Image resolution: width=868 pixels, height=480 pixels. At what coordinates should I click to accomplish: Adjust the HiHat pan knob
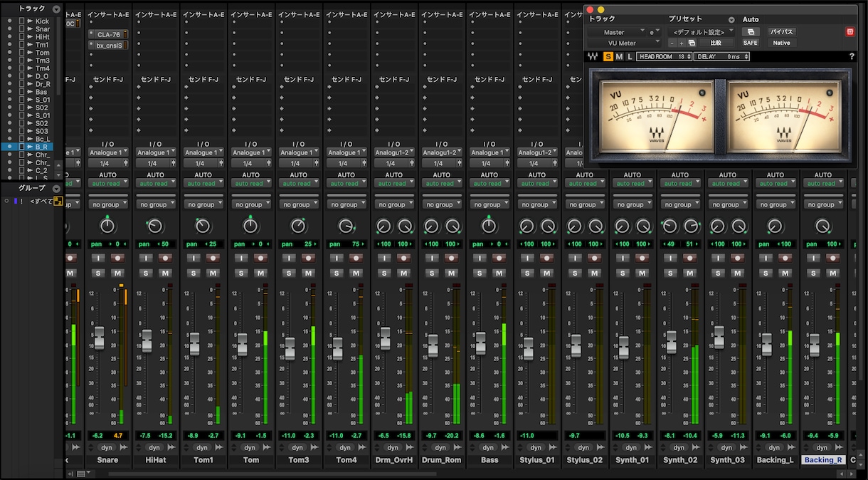[x=155, y=226]
